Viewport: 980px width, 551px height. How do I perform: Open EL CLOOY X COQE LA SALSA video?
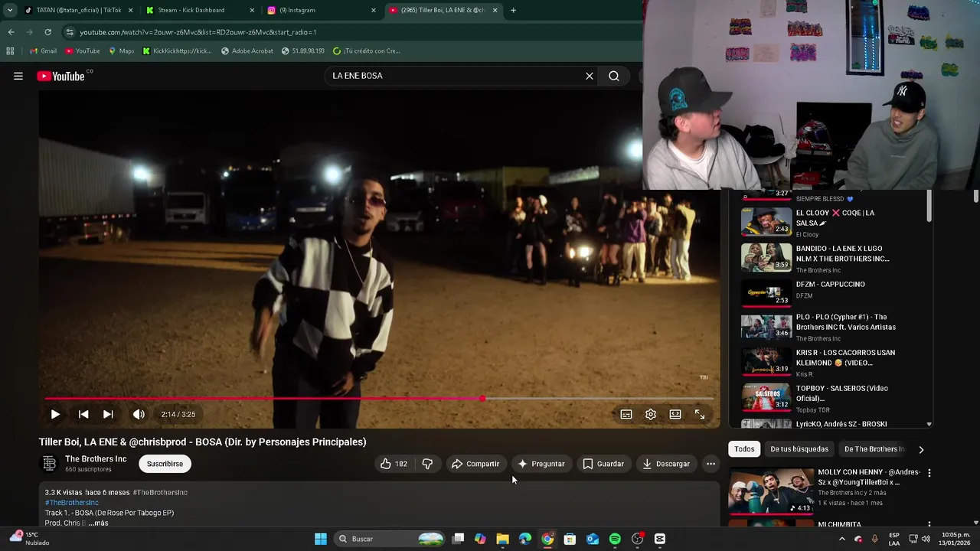click(831, 223)
